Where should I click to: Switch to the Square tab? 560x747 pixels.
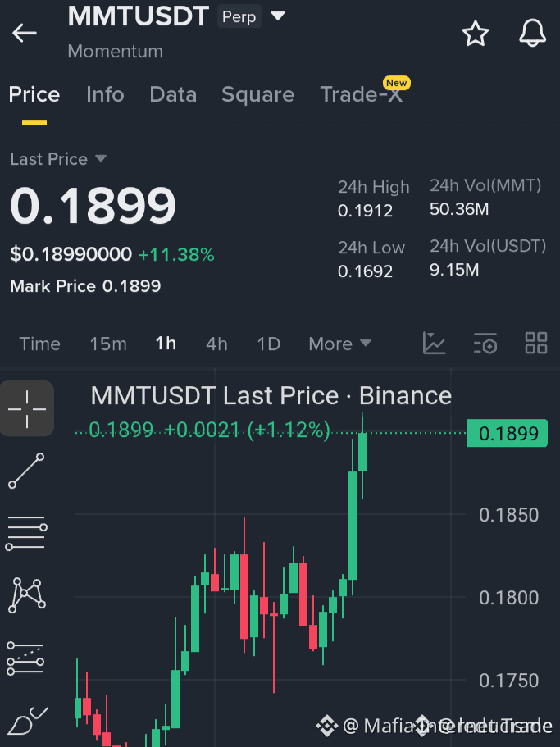[257, 95]
